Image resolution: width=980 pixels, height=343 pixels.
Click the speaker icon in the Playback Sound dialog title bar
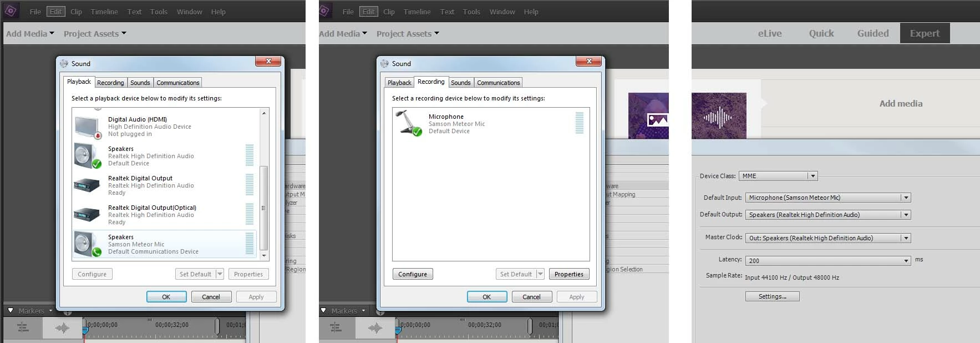(64, 63)
